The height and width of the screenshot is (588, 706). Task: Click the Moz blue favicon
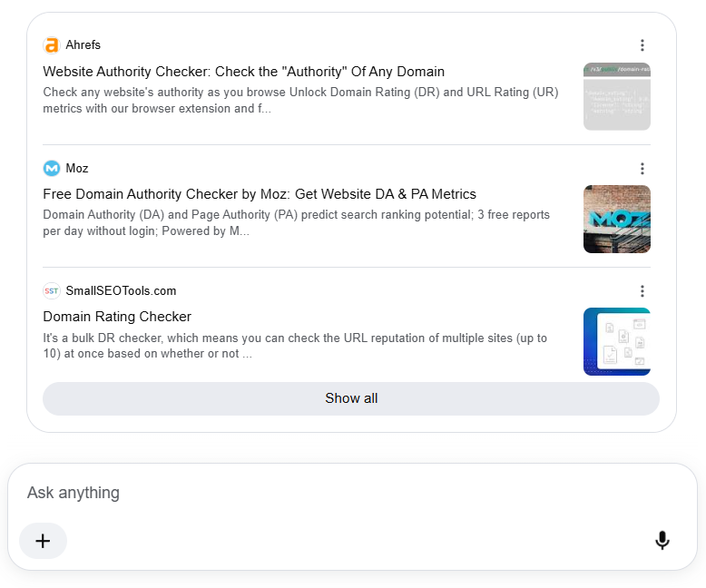tap(52, 169)
